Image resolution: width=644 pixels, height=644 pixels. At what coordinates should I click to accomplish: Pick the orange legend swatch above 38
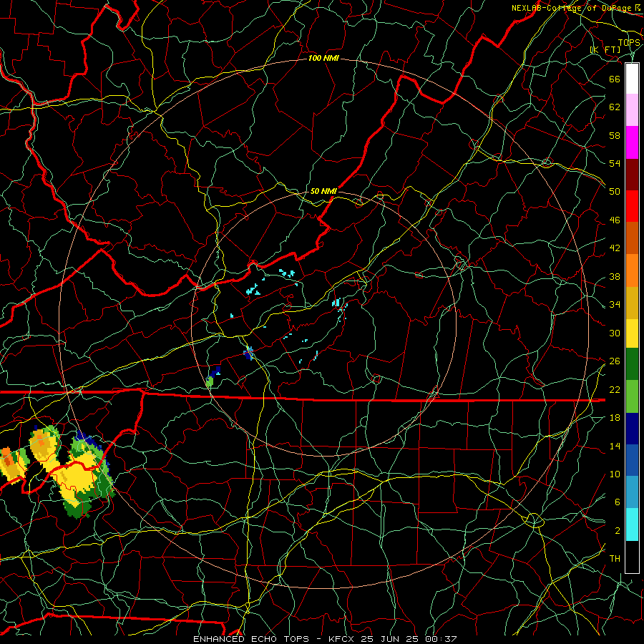click(632, 270)
